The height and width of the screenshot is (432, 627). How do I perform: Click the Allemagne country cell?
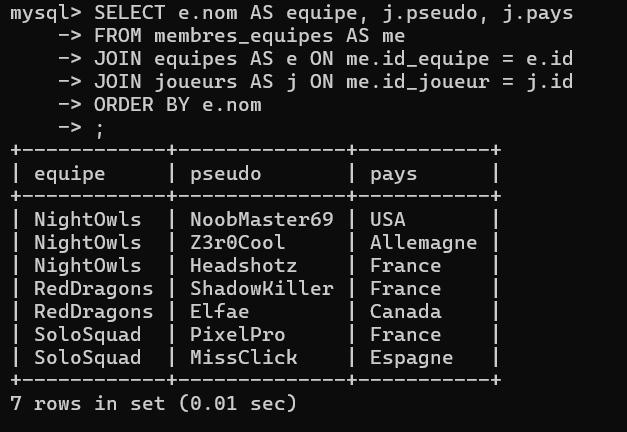tap(423, 243)
